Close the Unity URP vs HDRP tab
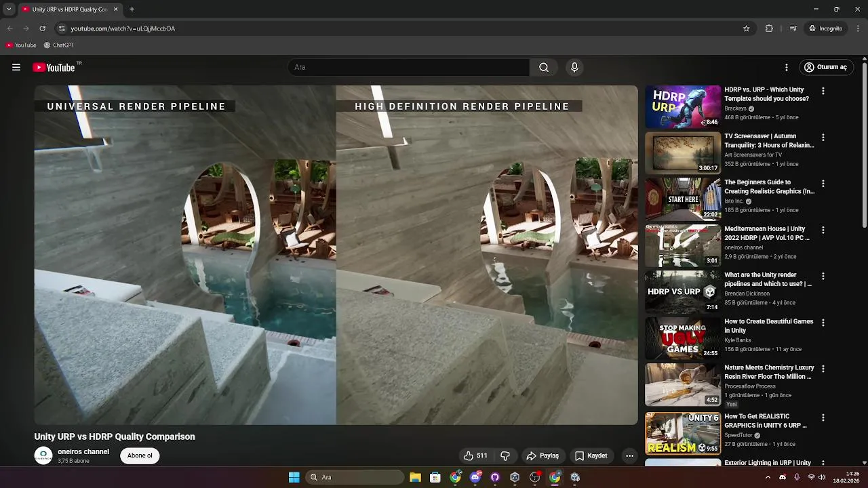 pos(115,9)
